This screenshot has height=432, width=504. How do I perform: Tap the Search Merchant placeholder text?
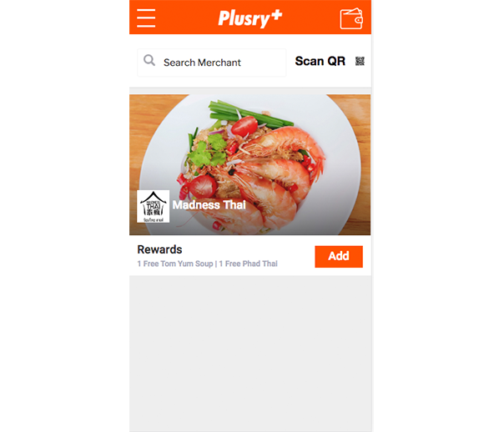[202, 63]
